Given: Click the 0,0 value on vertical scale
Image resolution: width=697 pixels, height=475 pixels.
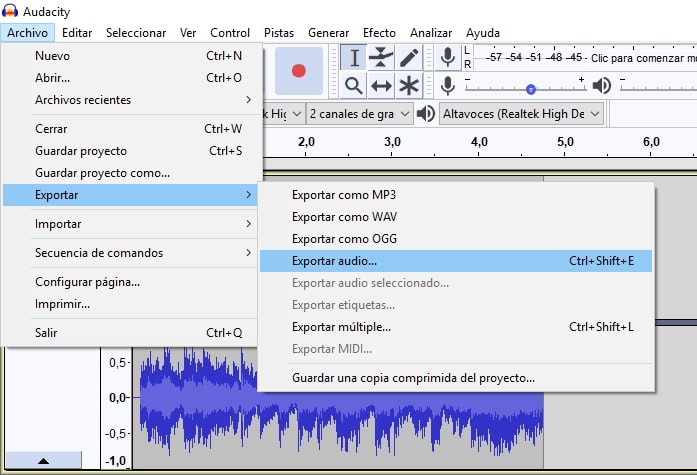Looking at the screenshot, I should pos(117,397).
